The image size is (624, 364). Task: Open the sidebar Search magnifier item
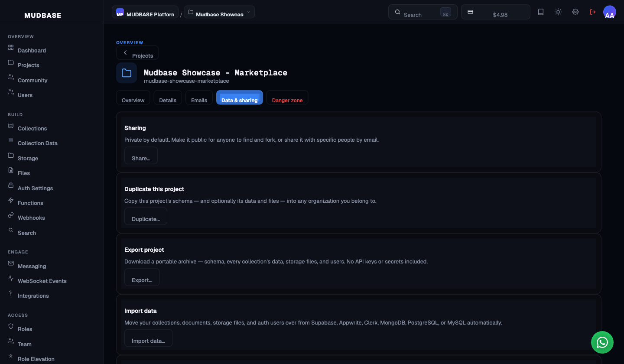pos(11,230)
